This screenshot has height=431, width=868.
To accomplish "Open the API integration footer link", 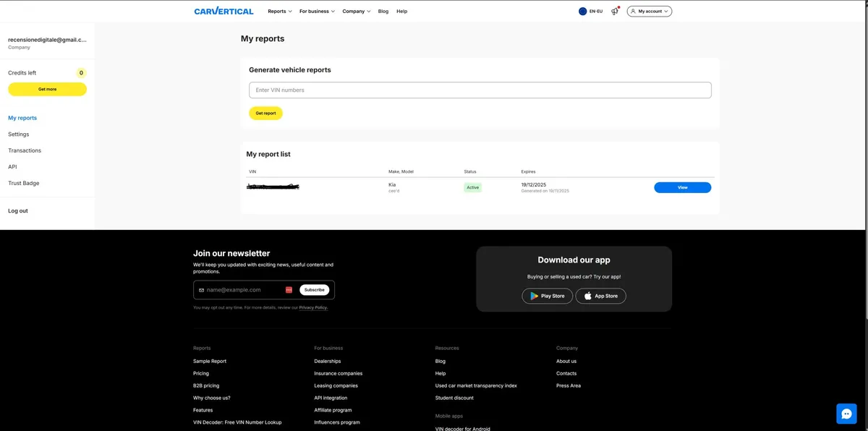I will (331, 398).
